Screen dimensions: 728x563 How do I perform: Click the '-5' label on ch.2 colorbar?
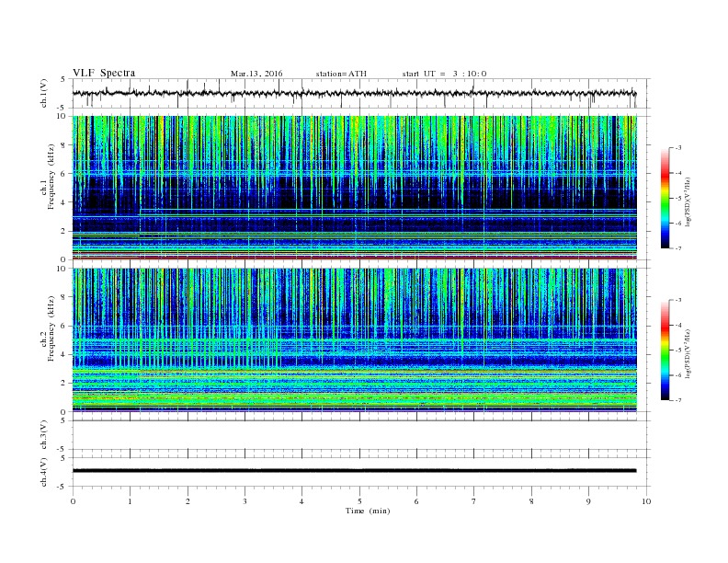678,350
